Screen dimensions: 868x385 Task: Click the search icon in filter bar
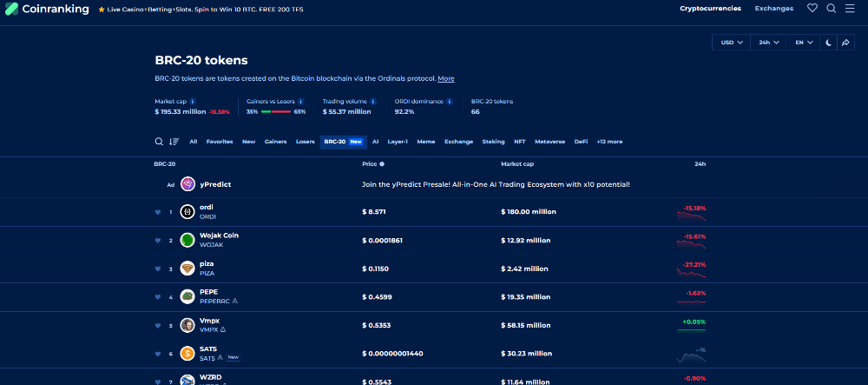pos(159,142)
